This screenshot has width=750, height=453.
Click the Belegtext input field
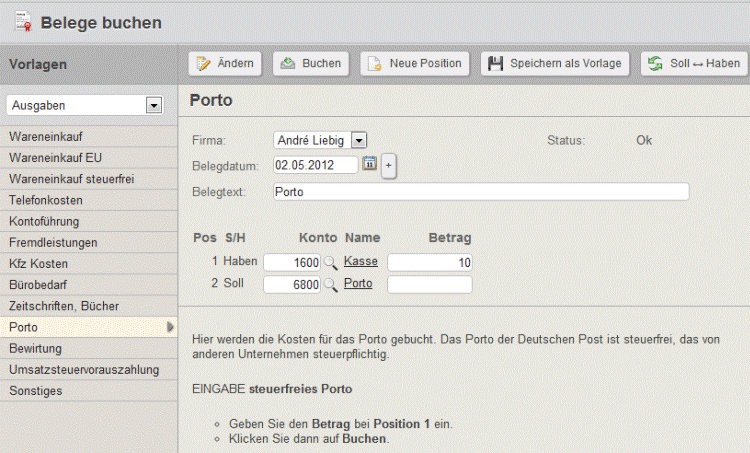pyautogui.click(x=480, y=192)
